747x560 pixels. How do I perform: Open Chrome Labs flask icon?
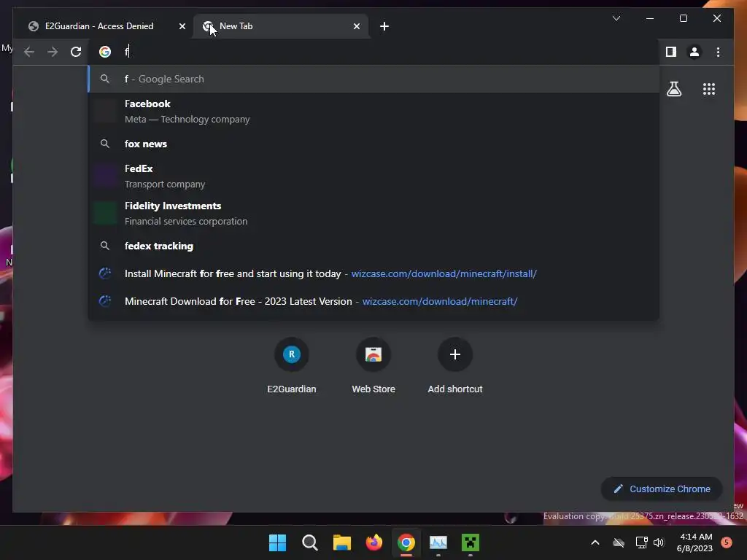coord(673,89)
